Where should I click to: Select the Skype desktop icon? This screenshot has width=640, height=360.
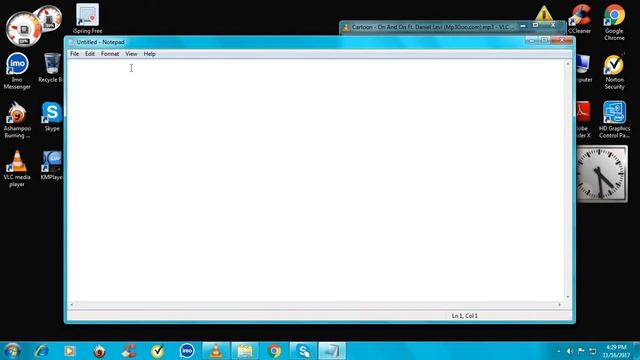click(52, 116)
